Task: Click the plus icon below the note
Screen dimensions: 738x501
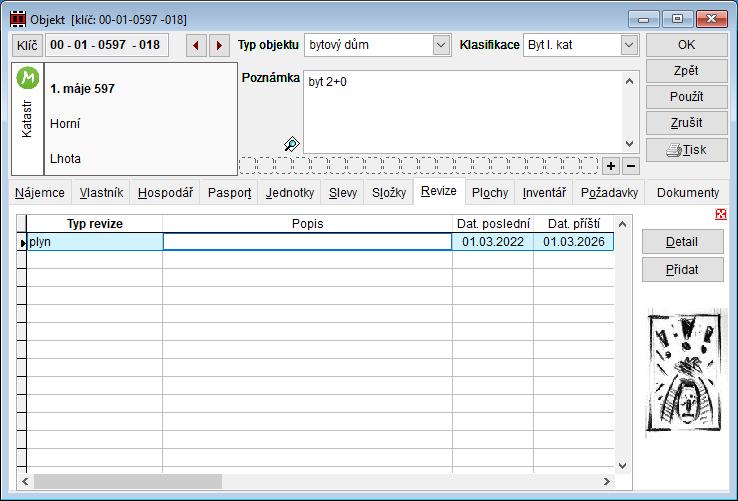Action: pos(612,165)
